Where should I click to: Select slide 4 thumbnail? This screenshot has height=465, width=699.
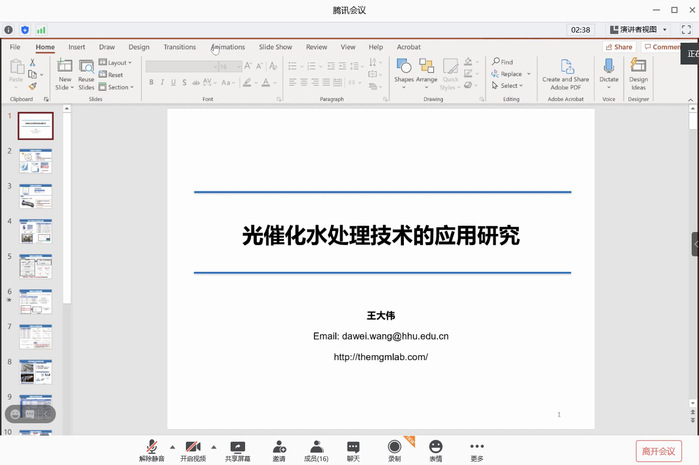click(35, 232)
